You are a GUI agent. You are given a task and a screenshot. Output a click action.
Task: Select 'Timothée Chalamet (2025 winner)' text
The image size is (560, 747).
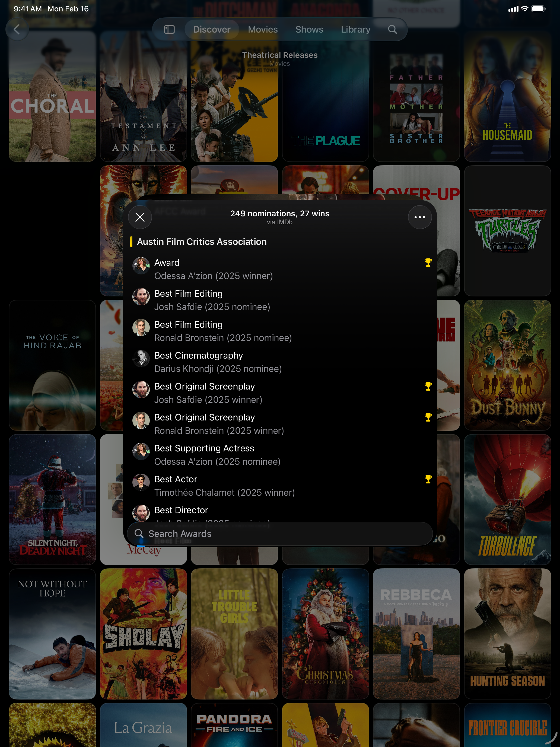[x=224, y=493]
